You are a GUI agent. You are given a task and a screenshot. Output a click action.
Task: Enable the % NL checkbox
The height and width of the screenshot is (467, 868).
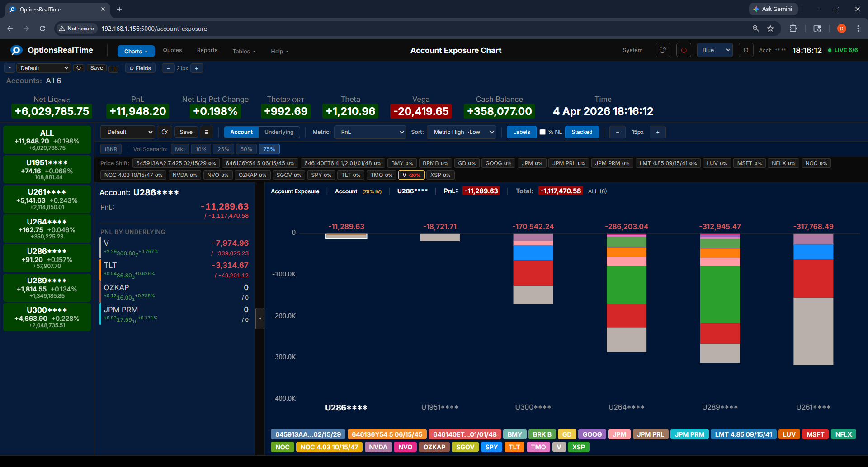[542, 132]
